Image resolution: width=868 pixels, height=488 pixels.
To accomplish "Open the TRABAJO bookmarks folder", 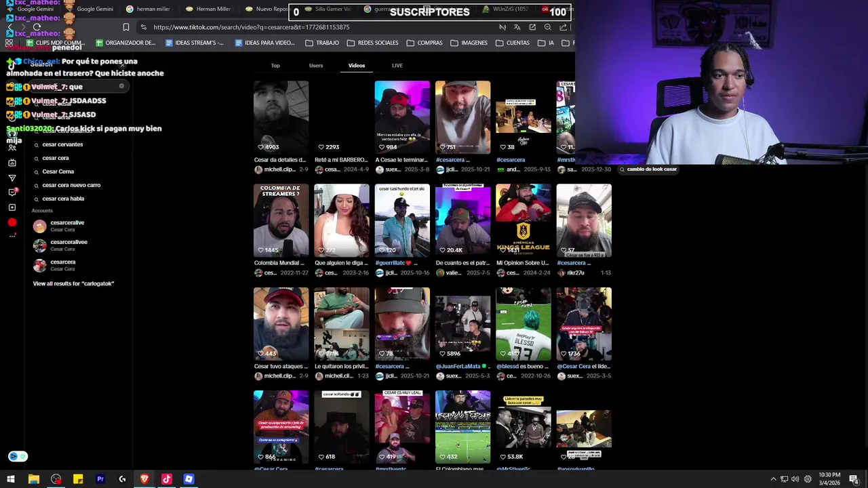I will point(321,43).
